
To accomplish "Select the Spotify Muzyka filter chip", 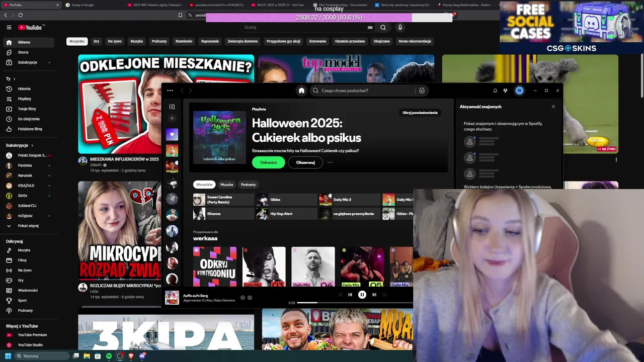I will click(x=227, y=185).
